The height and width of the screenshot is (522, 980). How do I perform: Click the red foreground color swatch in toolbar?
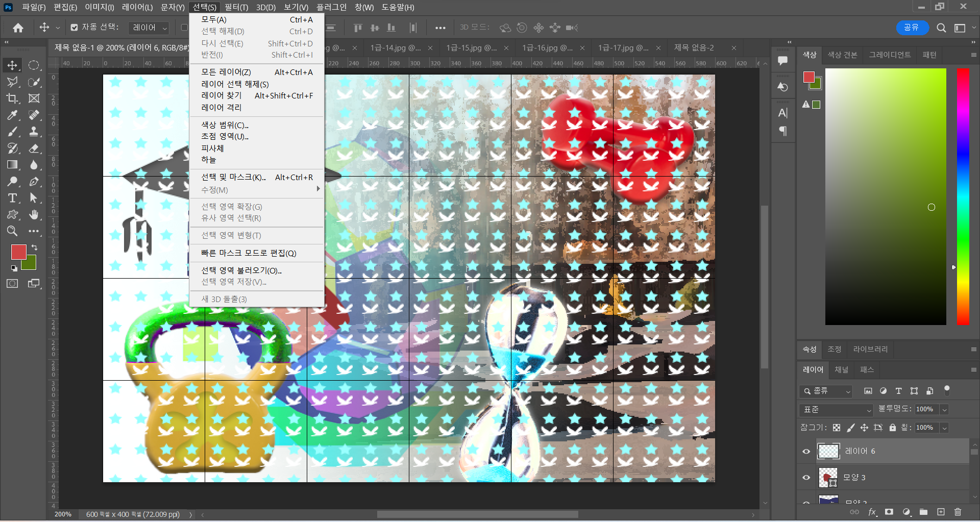point(18,252)
